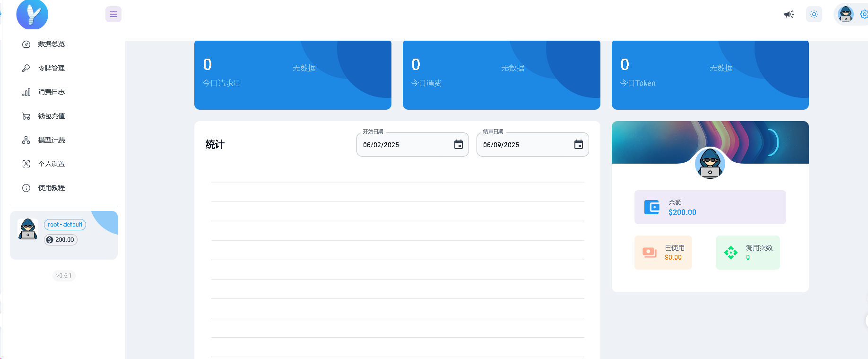Click the bar chart icon beside 消费日志

tap(26, 92)
